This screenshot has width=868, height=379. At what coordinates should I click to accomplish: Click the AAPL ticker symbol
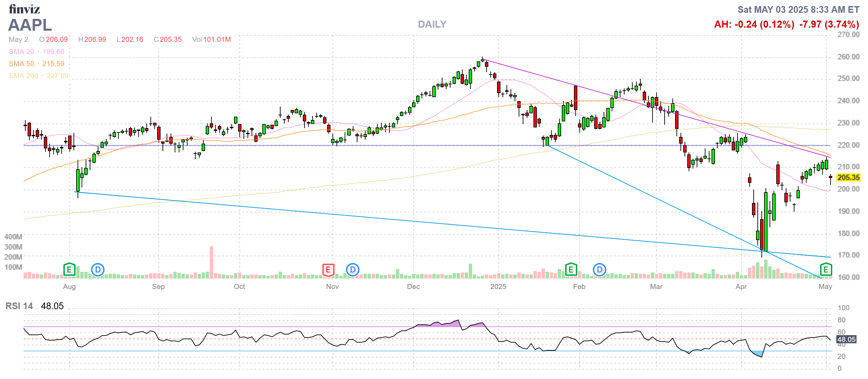[30, 25]
